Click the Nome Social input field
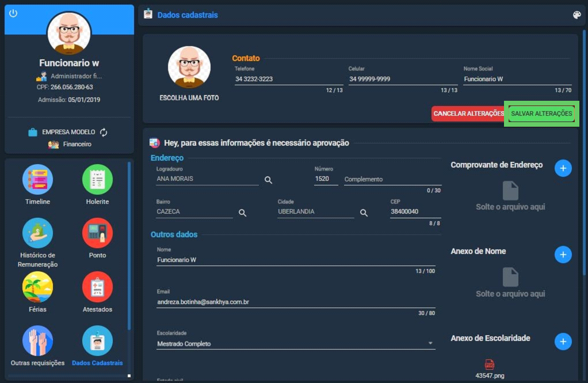This screenshot has height=383, width=588. [x=517, y=79]
